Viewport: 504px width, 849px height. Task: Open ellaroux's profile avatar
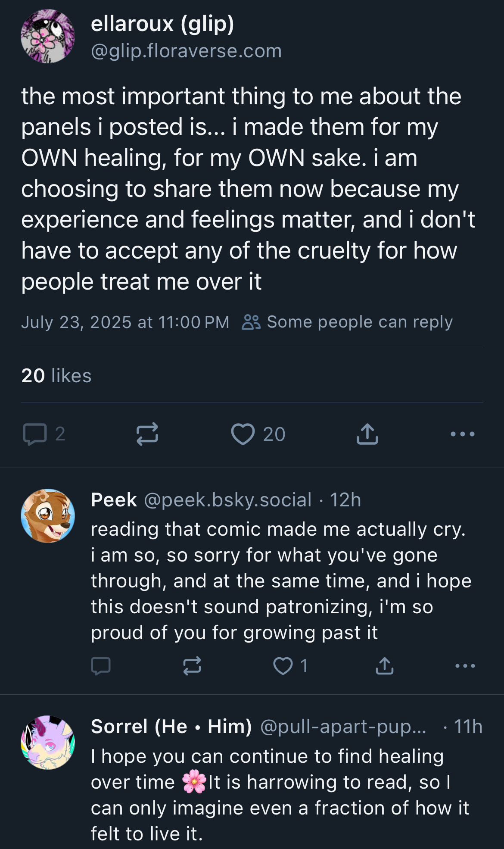point(48,36)
